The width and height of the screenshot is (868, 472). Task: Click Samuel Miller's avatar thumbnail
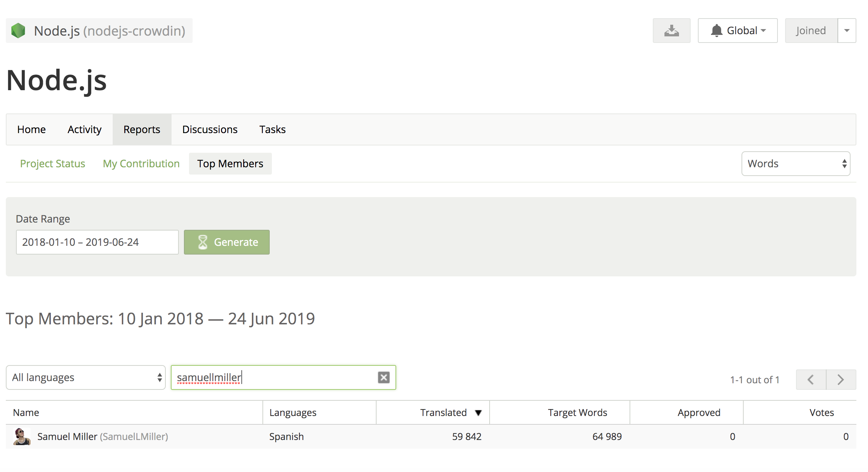(x=22, y=436)
